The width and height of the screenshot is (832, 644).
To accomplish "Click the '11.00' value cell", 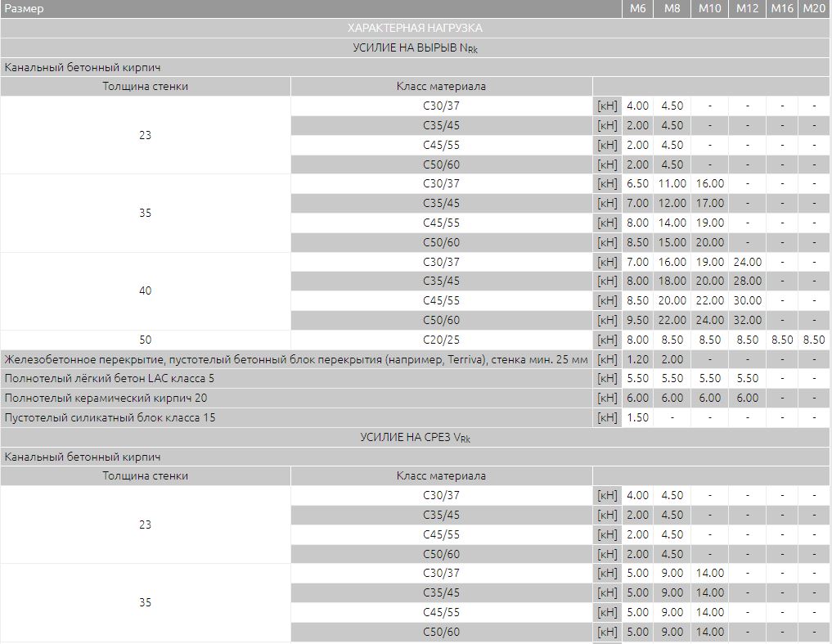I will [672, 183].
